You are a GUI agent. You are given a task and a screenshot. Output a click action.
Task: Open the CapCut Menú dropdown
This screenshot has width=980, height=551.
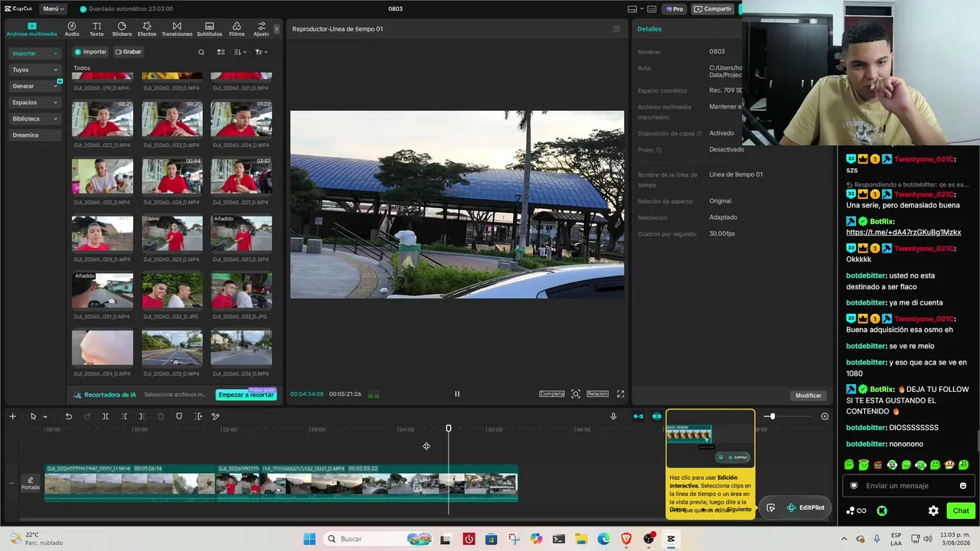54,9
